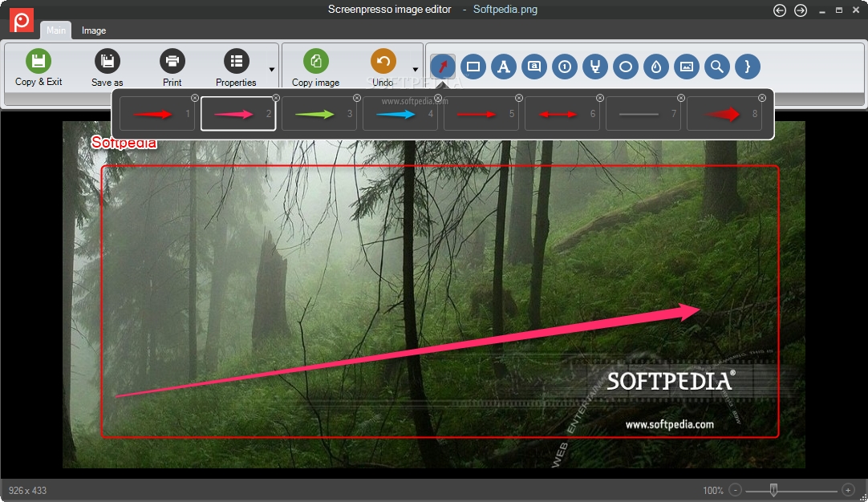Minimize the editor window
The height and width of the screenshot is (502, 868).
(x=822, y=10)
